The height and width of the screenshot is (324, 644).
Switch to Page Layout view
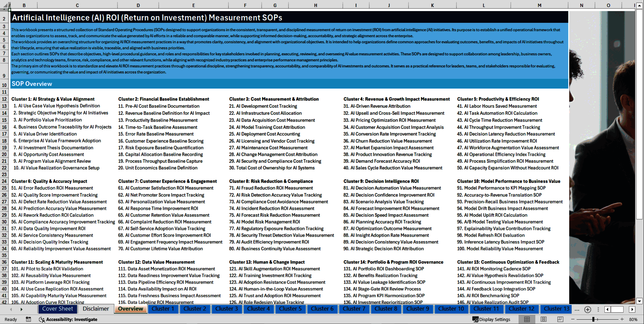pos(543,319)
